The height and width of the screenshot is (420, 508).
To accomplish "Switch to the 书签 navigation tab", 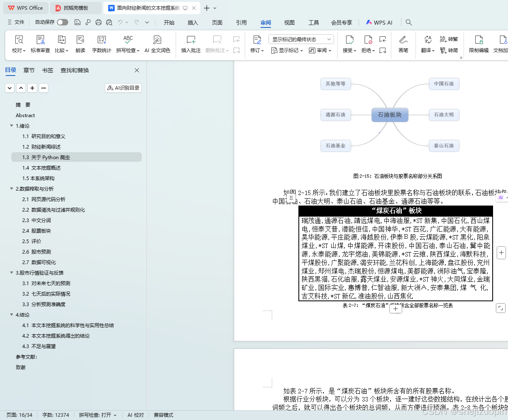I will 48,70.
